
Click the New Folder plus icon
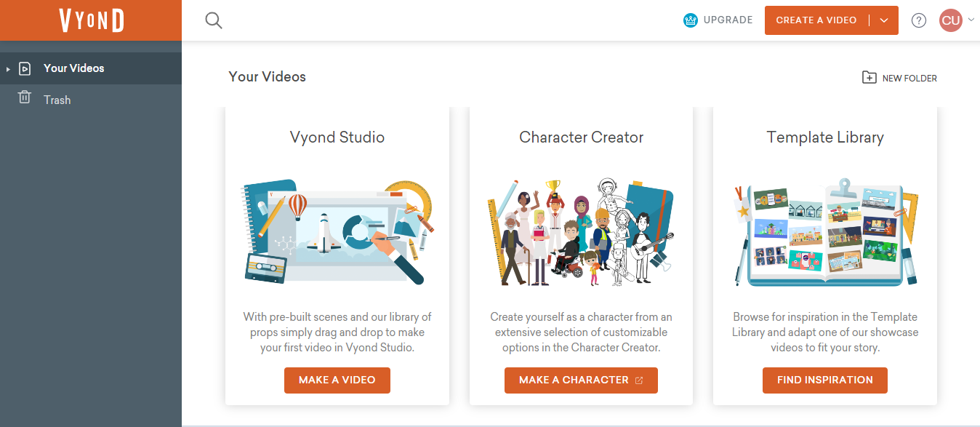(869, 77)
